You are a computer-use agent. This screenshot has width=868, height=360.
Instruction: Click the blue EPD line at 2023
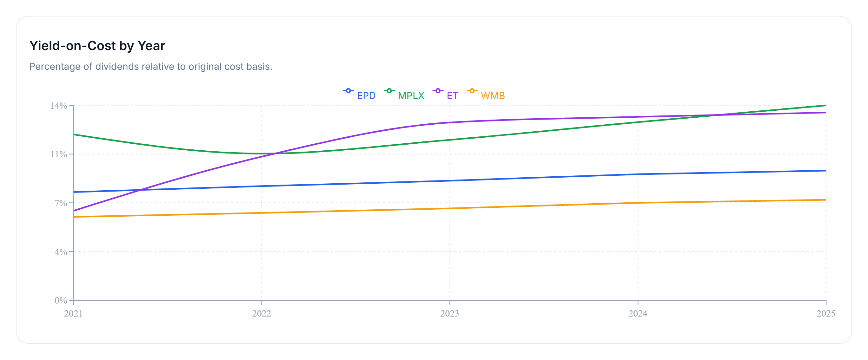pyautogui.click(x=449, y=181)
